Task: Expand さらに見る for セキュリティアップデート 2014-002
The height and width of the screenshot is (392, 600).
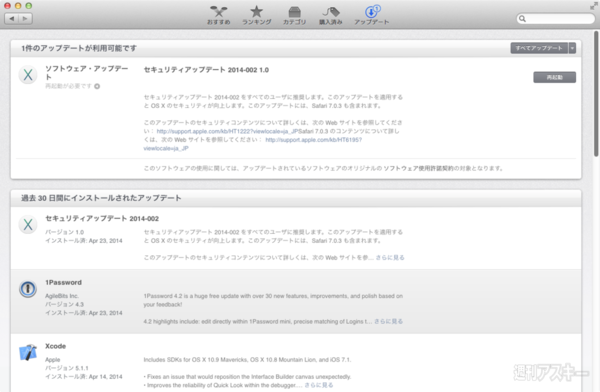Action: point(390,257)
